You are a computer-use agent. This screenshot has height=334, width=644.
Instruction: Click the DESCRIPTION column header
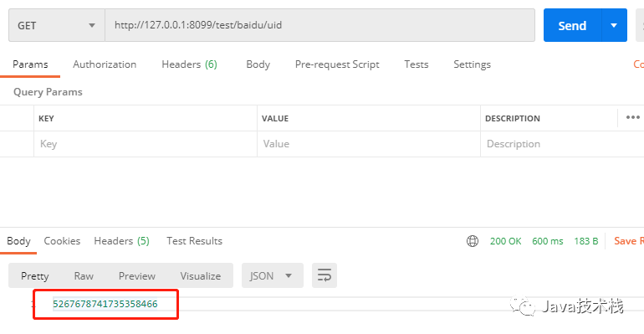pyautogui.click(x=513, y=119)
